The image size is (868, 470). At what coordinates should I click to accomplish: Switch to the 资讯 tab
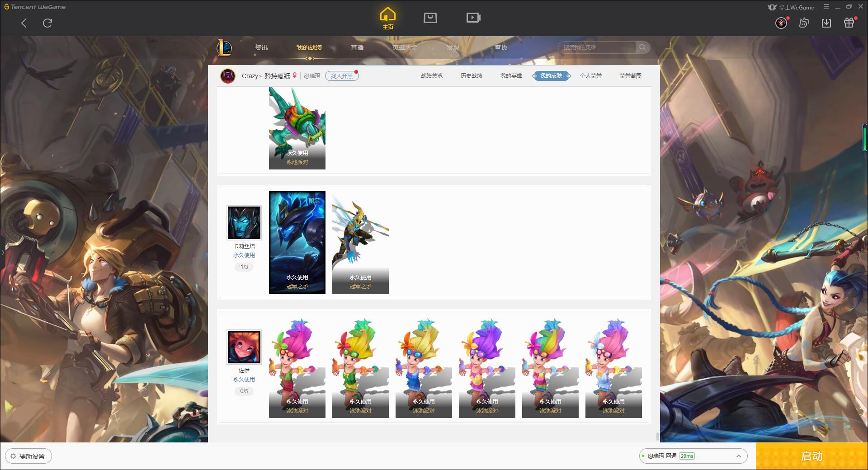tap(261, 47)
